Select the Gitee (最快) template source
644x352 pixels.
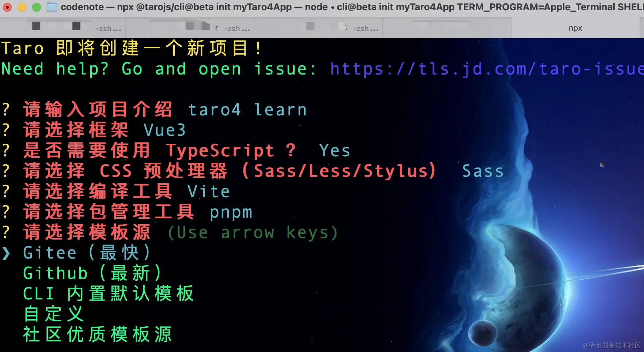click(87, 253)
